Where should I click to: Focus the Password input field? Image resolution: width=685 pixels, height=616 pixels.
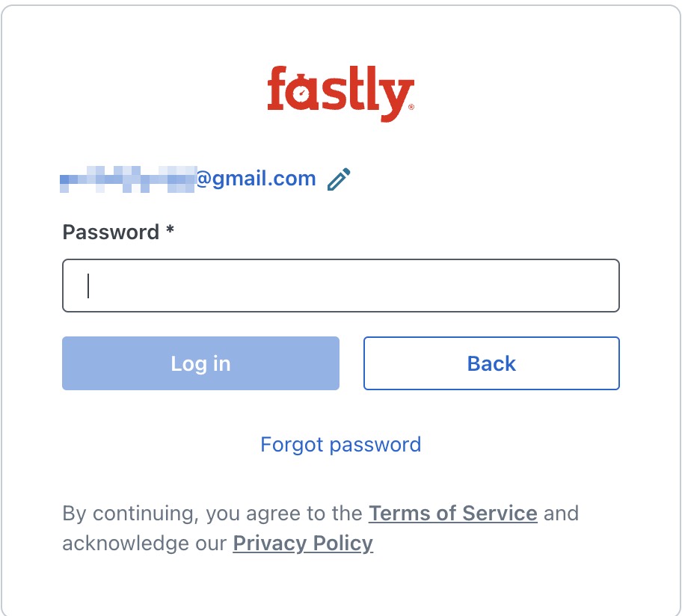pyautogui.click(x=340, y=285)
